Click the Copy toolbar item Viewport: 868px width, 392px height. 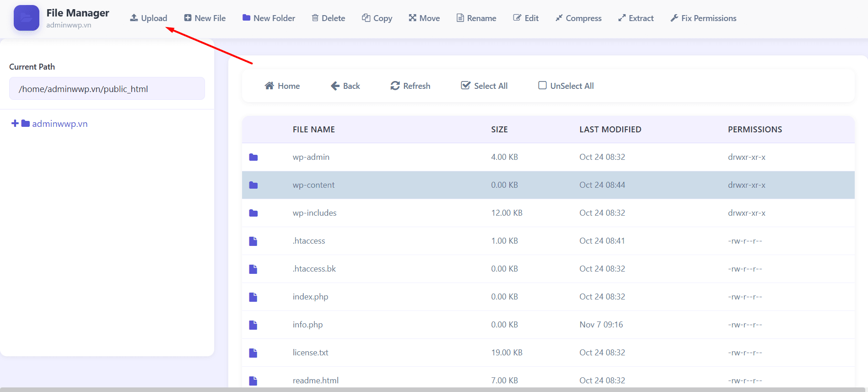[x=377, y=18]
